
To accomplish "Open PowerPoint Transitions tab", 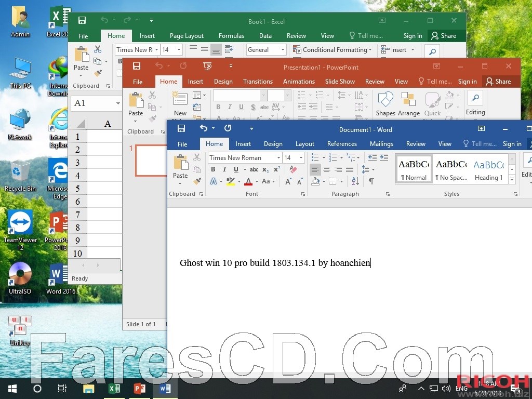I will (x=258, y=82).
